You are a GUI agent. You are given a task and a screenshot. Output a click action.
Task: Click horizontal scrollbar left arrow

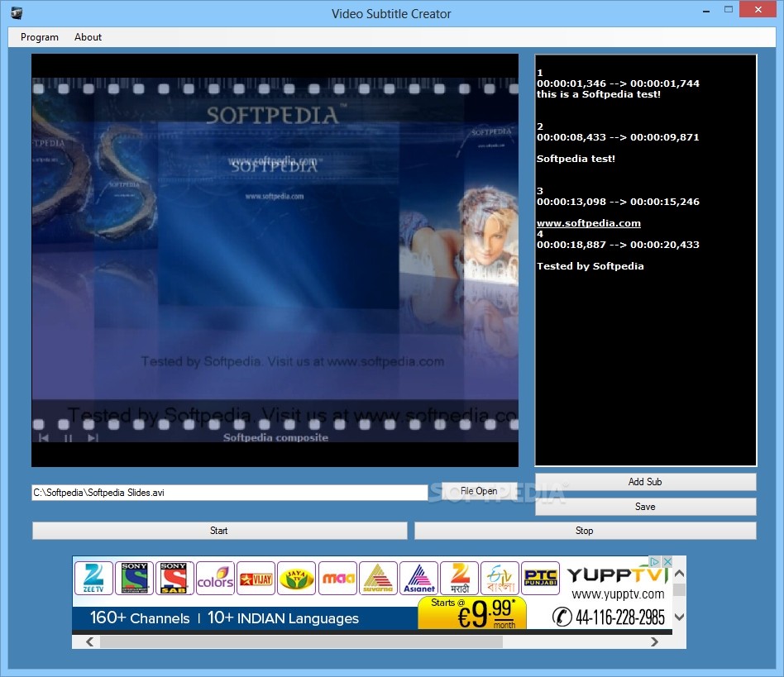point(90,641)
